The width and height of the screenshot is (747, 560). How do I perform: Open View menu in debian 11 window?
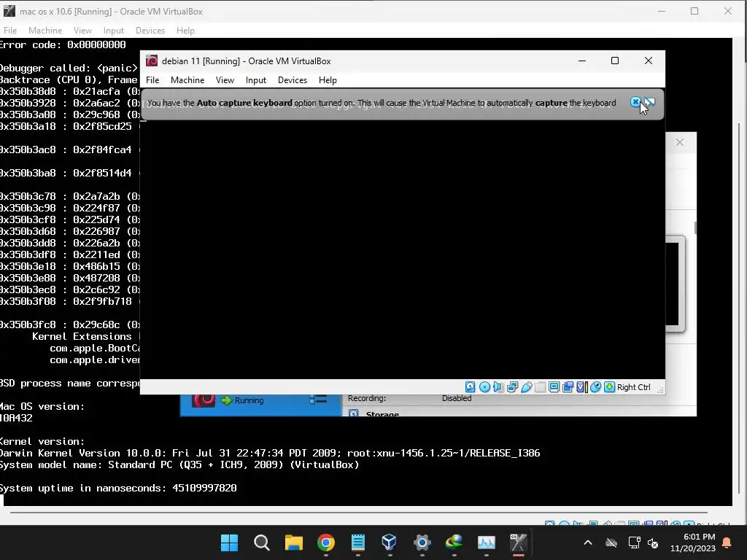point(225,80)
